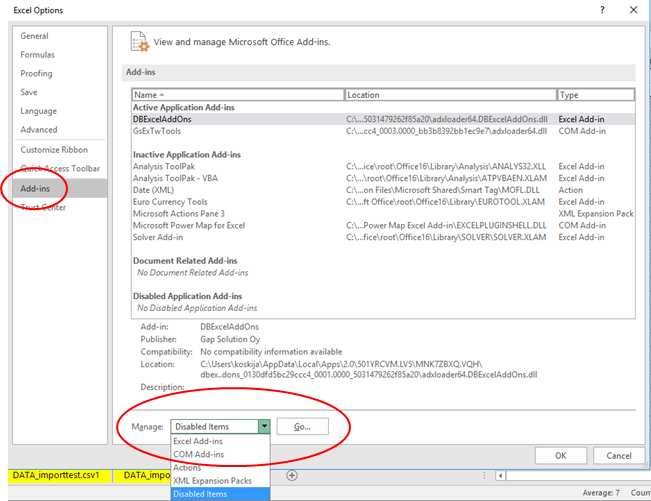Expand the Manage dropdown arrow

click(x=264, y=426)
